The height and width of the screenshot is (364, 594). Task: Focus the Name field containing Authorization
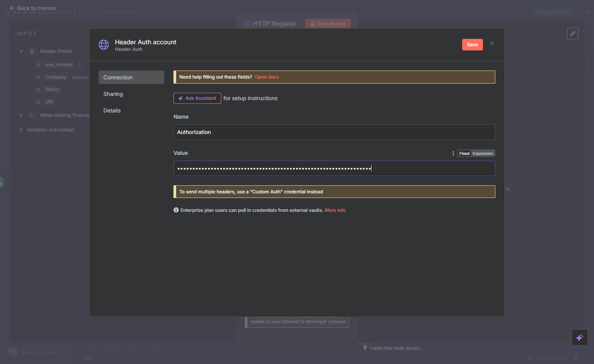pyautogui.click(x=334, y=132)
